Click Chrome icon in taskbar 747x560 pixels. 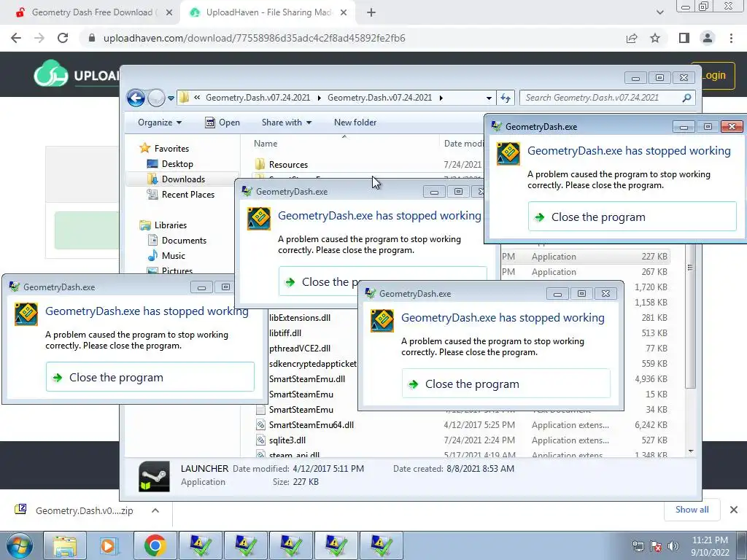pyautogui.click(x=155, y=545)
